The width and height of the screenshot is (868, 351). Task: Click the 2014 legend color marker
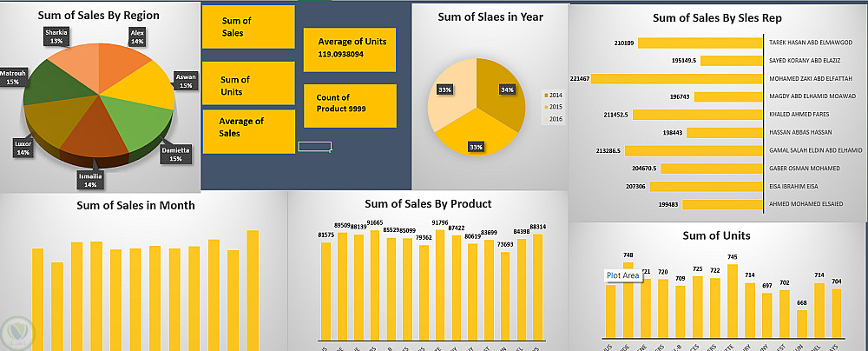pyautogui.click(x=544, y=94)
